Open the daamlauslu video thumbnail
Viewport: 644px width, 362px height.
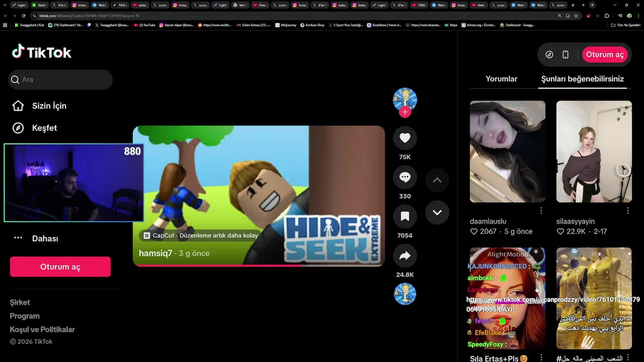coord(508,151)
